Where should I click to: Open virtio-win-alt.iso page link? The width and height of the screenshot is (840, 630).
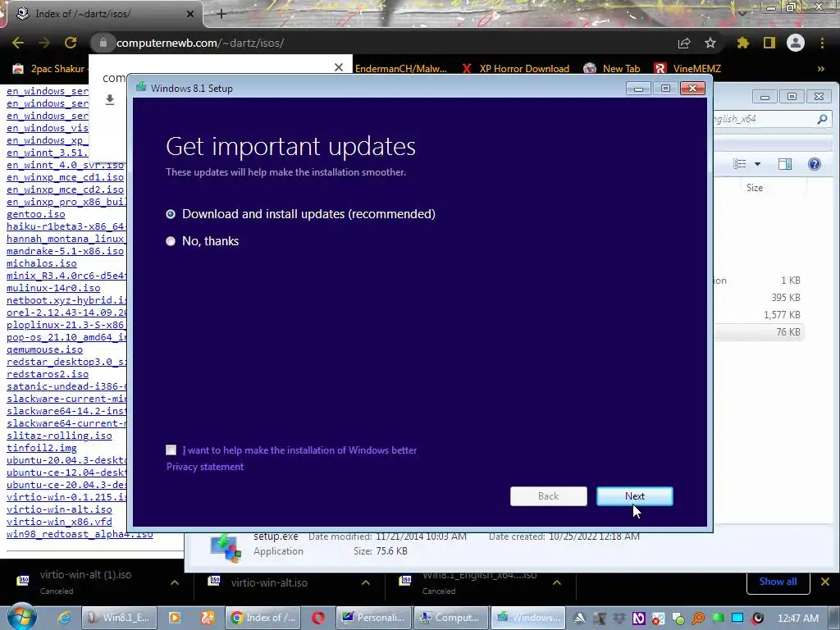pos(59,509)
